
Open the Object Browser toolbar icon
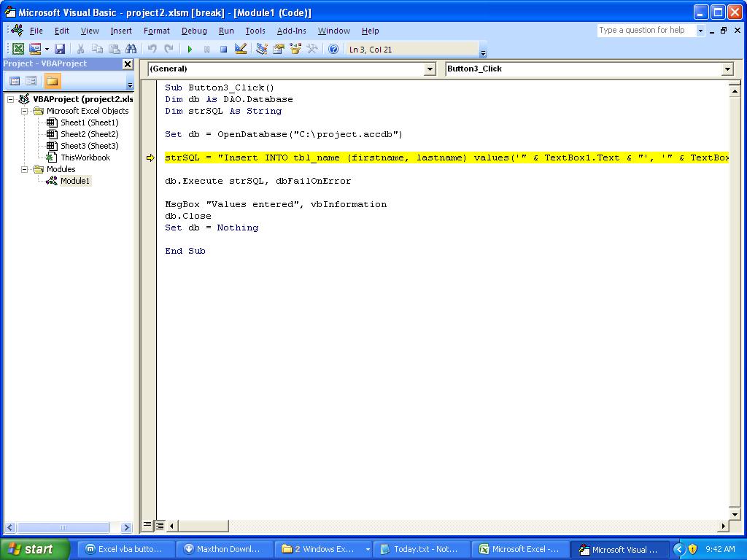coord(295,49)
